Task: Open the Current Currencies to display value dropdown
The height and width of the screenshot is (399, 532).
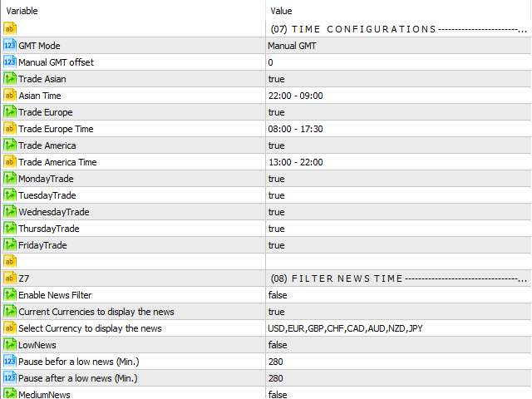Action: 398,312
